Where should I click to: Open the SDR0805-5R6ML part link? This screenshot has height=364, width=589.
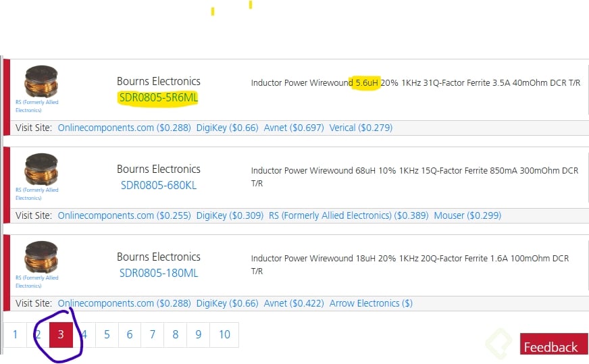(x=158, y=98)
